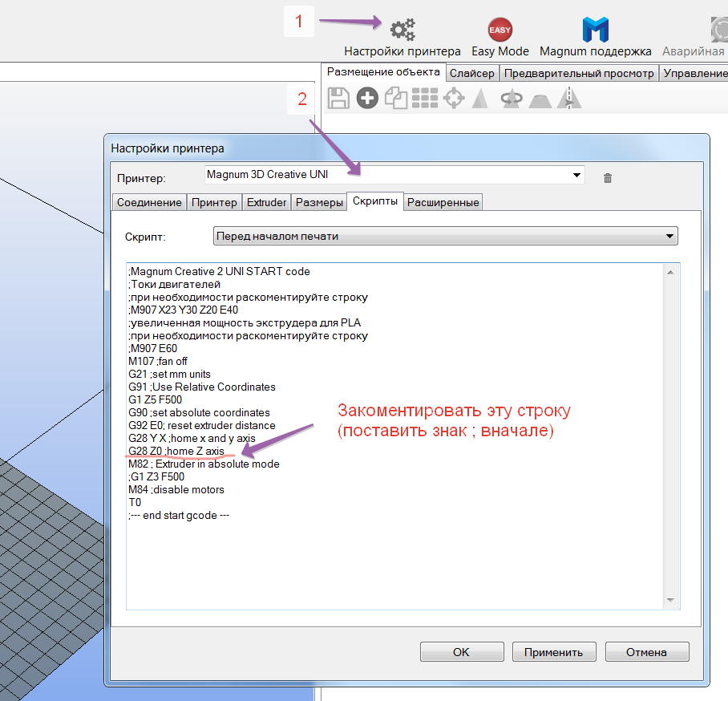Viewport: 728px width, 701px height.
Task: Click line 'G92 E0; reset extruder distance'
Action: (x=202, y=426)
